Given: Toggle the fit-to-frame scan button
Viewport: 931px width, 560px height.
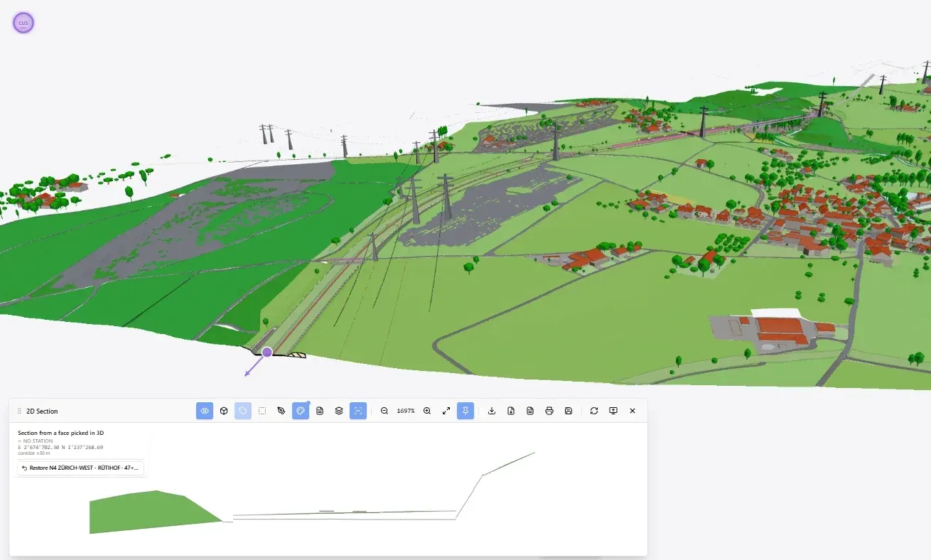Looking at the screenshot, I should pyautogui.click(x=358, y=411).
